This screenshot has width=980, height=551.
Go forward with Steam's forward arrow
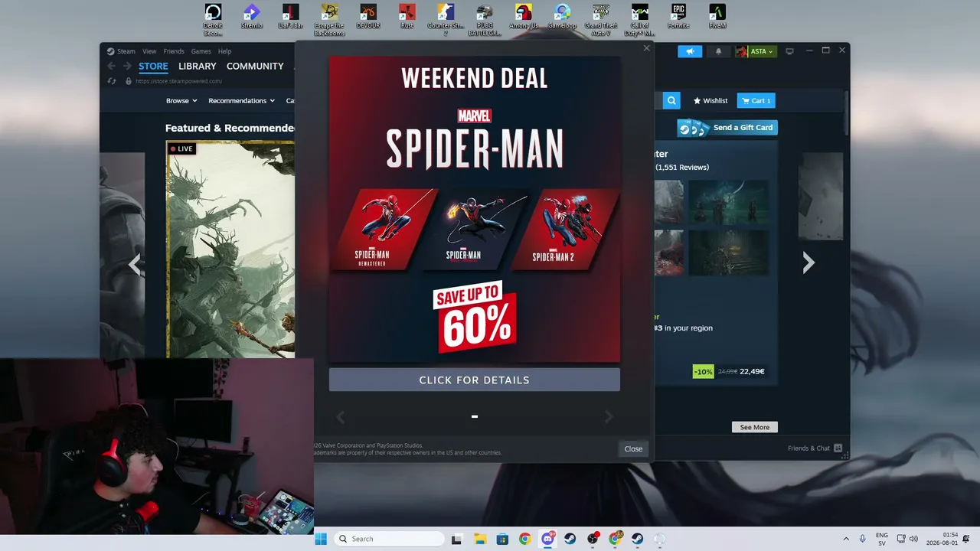[x=127, y=67]
